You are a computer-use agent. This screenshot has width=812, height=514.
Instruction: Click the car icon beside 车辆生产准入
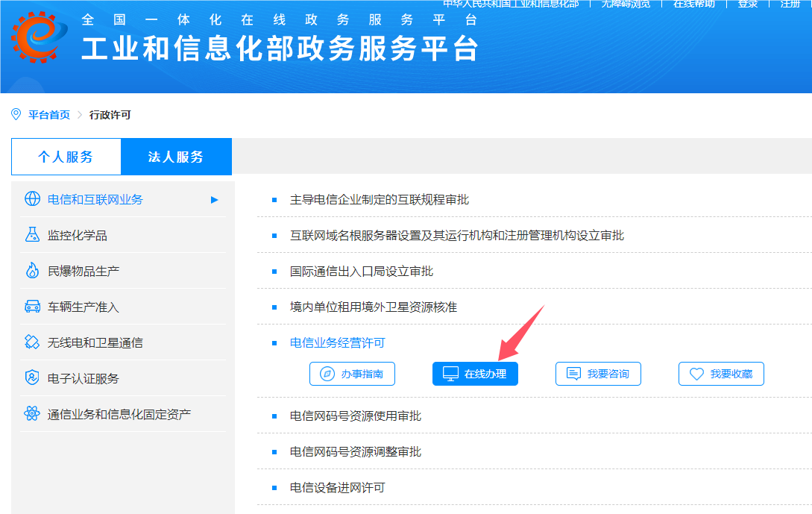pos(32,306)
